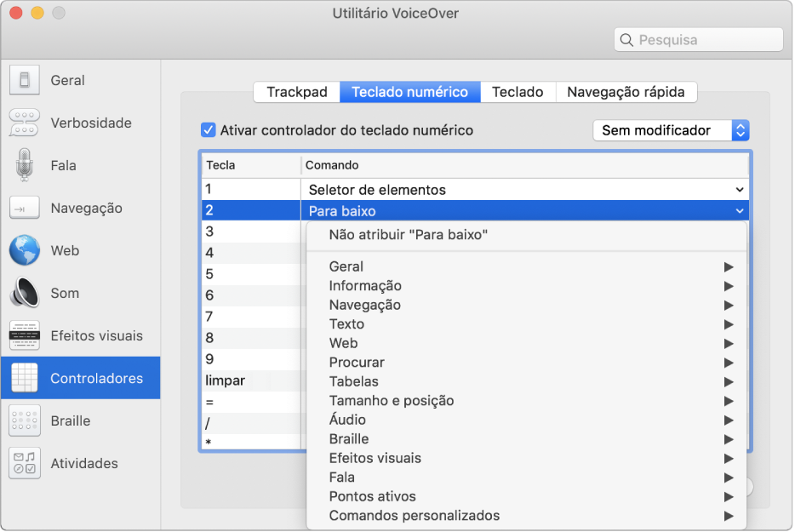Select the Atividades icon in sidebar
Viewport: 795px width, 532px height.
25,463
